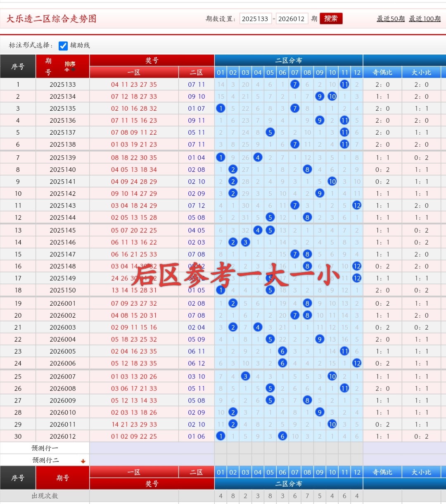Click blue ball 01 in issue 2026012 row
The image size is (446, 504).
click(221, 436)
